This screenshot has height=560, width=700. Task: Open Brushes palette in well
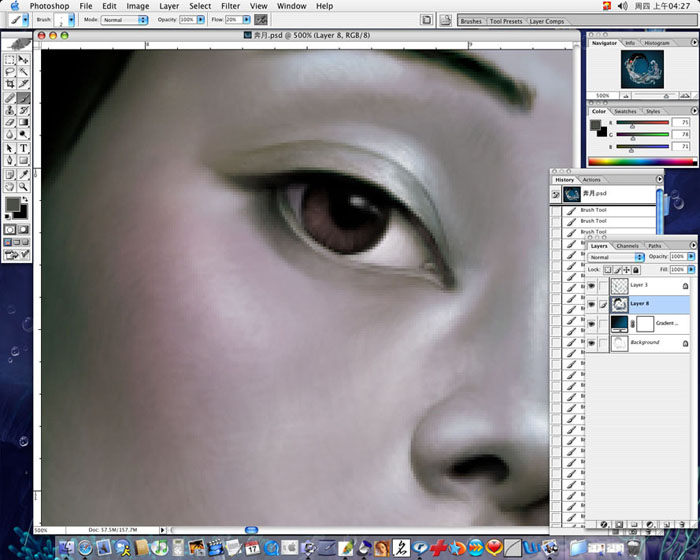[471, 21]
